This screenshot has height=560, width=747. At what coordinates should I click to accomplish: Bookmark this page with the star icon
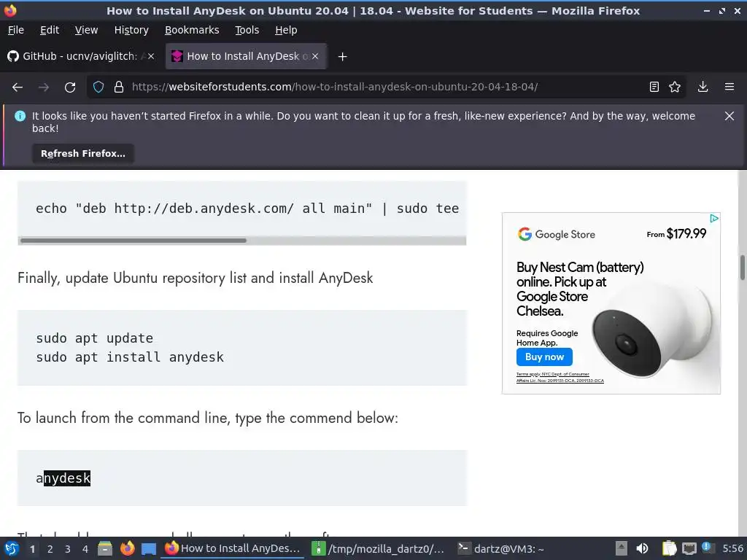(675, 87)
